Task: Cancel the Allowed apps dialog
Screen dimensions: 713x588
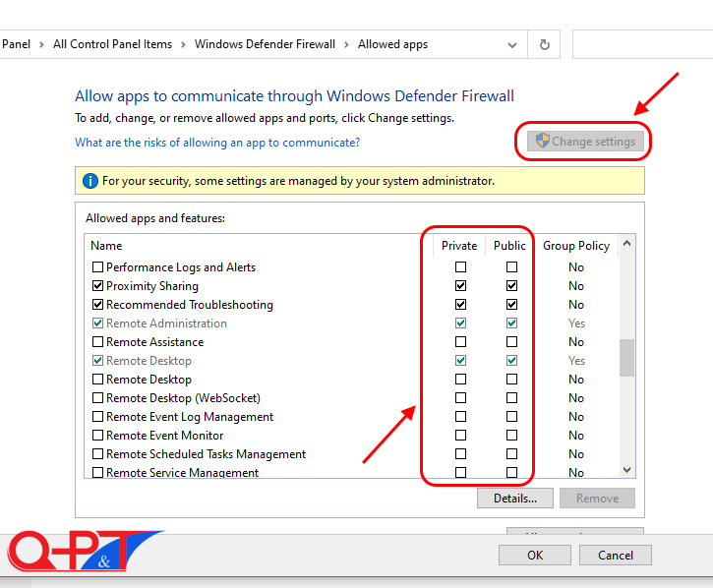Action: coord(617,556)
